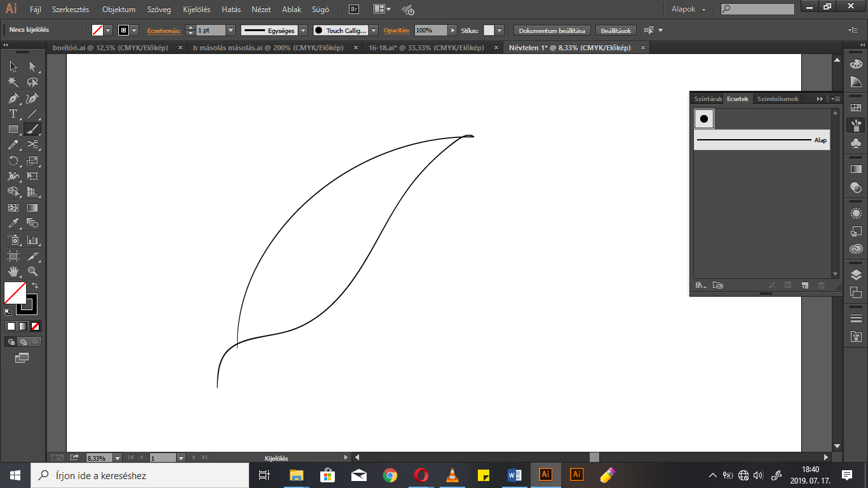Viewport: 868px width, 488px height.
Task: Set paint mode to Gradient
Action: (23, 326)
